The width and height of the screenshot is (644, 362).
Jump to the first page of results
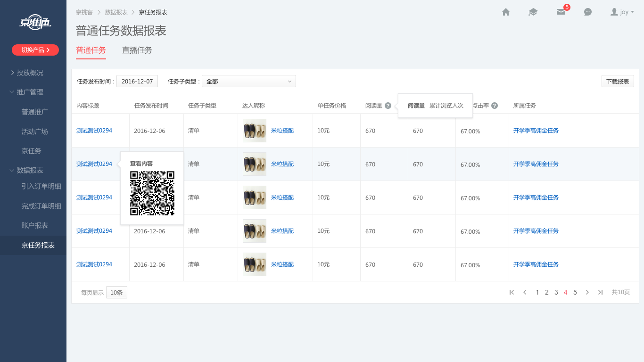512,292
